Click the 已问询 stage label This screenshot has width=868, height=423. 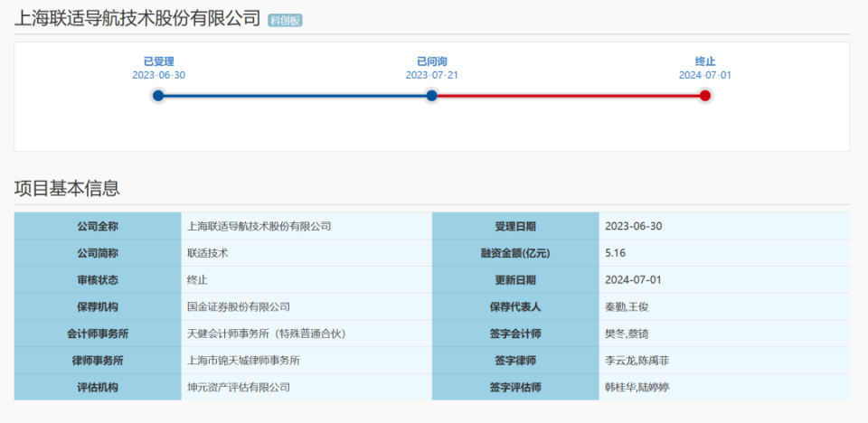coord(432,62)
